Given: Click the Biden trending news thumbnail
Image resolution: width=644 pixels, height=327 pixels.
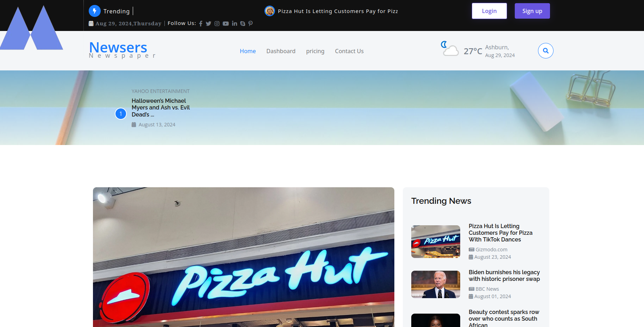Looking at the screenshot, I should tap(436, 284).
